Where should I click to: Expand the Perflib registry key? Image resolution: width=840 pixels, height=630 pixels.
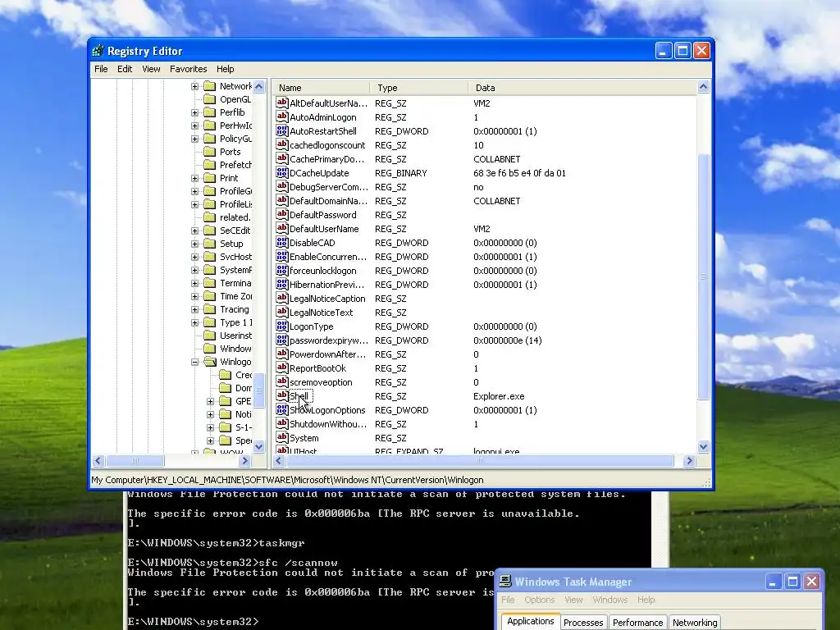195,112
